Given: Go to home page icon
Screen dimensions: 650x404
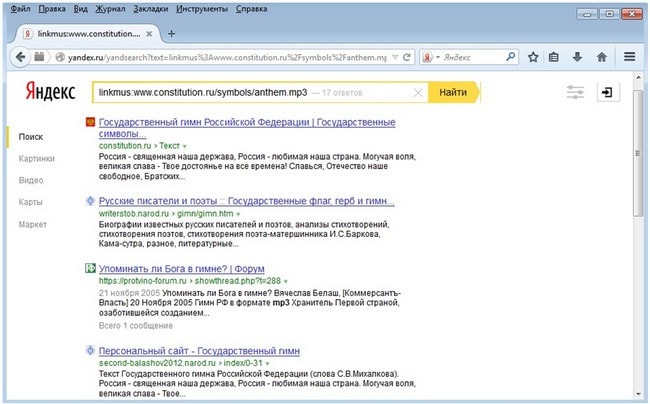Looking at the screenshot, I should pyautogui.click(x=601, y=57).
